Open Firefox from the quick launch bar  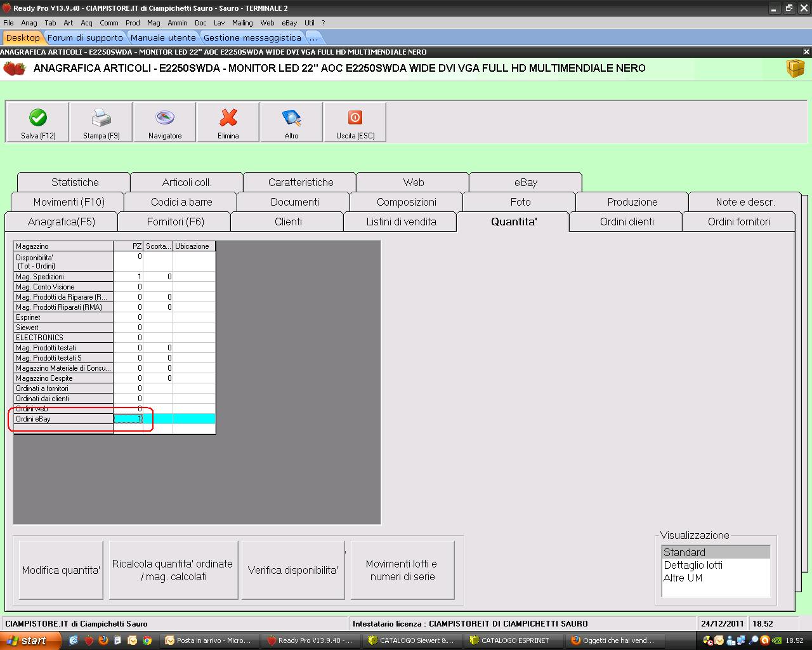[103, 640]
